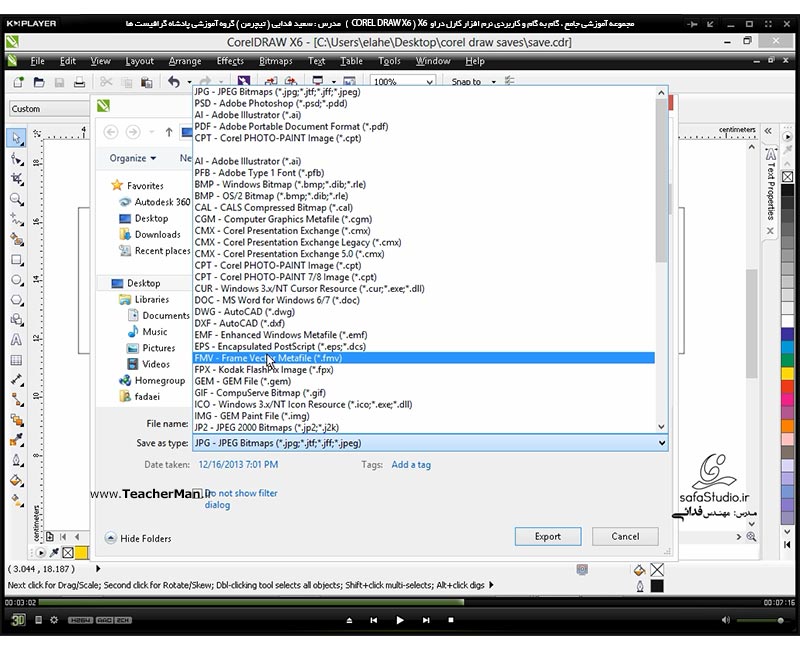Image resolution: width=800 pixels, height=650 pixels.
Task: Select the Text tool in toolbox
Action: (x=16, y=340)
